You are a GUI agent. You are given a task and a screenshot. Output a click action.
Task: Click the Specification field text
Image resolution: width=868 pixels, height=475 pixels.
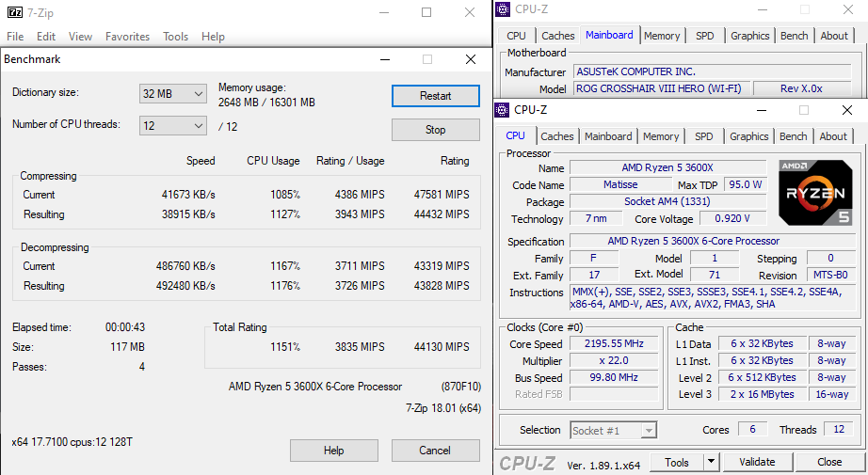click(x=713, y=241)
